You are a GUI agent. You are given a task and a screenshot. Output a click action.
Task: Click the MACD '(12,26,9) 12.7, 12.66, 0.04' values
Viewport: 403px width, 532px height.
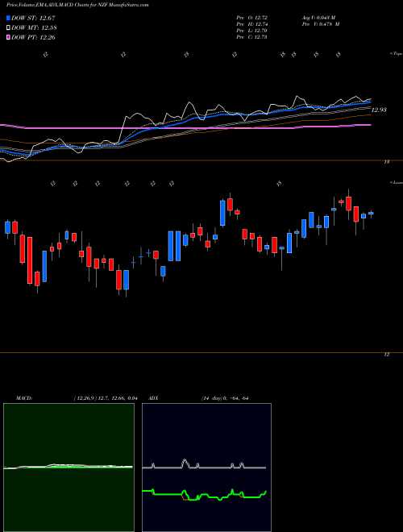[x=105, y=398]
